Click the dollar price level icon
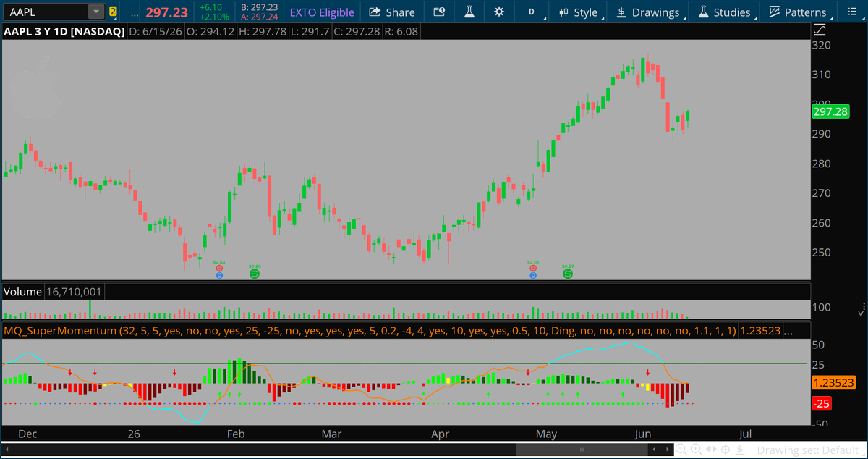Viewport: 868px width, 459px height. point(740,450)
